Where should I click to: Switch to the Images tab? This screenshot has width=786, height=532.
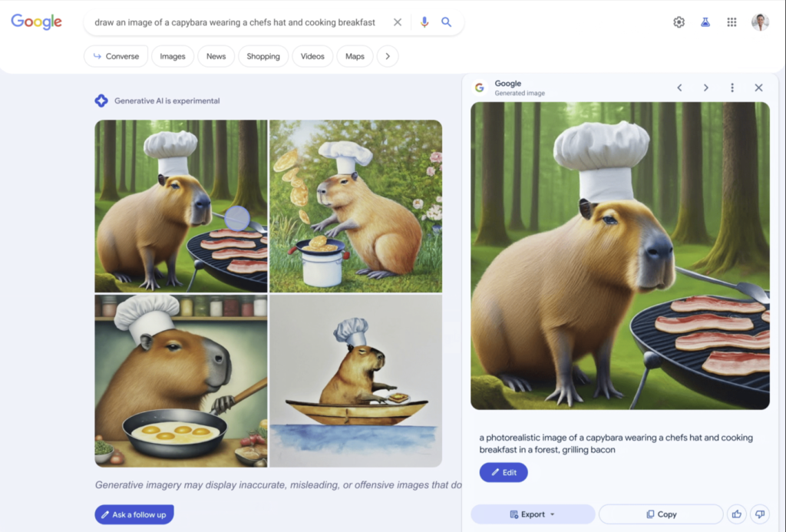(172, 56)
